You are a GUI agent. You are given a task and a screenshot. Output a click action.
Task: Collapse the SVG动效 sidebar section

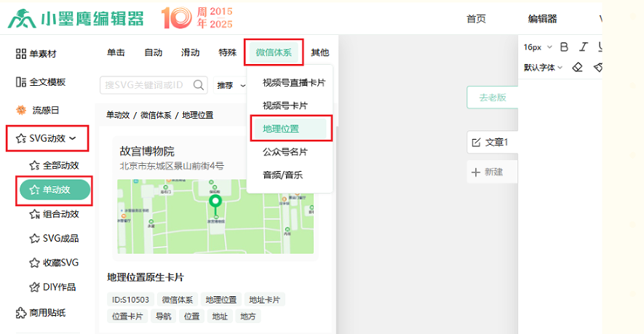tap(48, 138)
